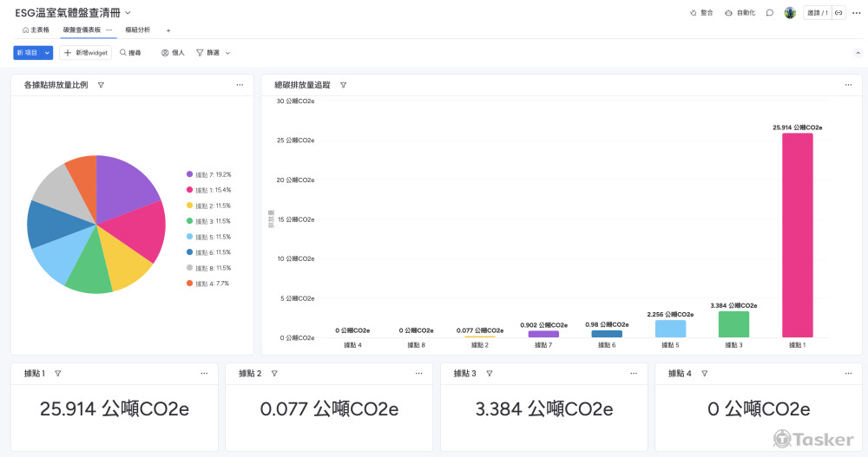Open the 整合 integrations icon
868x457 pixels.
[700, 13]
